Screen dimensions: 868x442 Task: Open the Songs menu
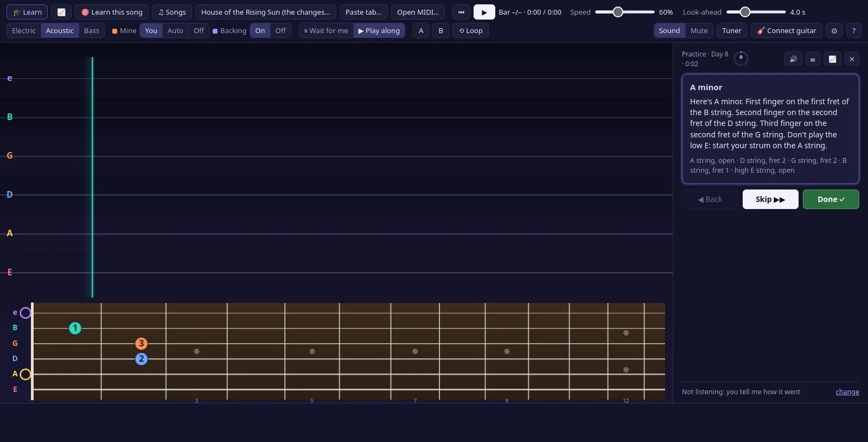(x=172, y=12)
